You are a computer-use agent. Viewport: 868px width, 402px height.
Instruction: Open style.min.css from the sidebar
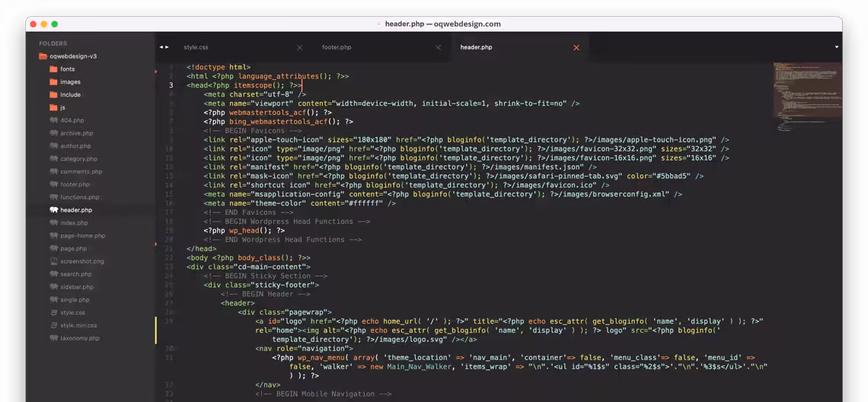pos(78,325)
